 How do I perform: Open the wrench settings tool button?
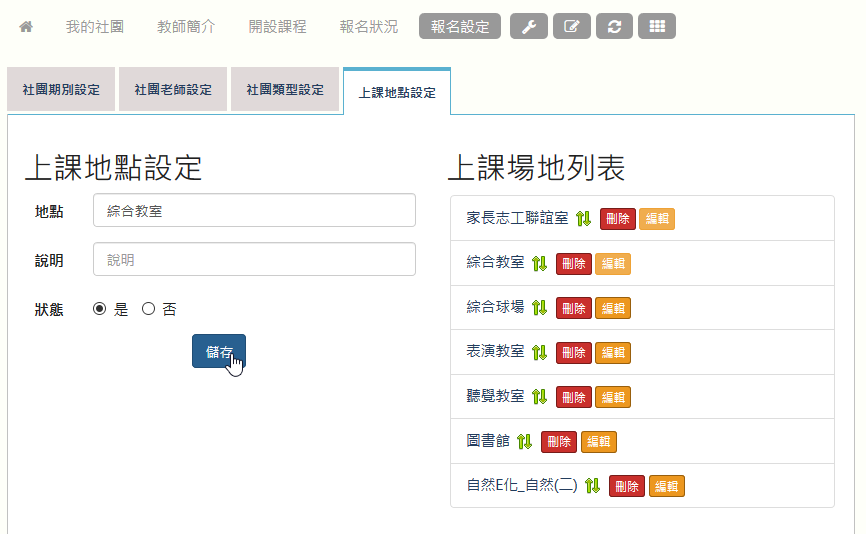[x=528, y=27]
